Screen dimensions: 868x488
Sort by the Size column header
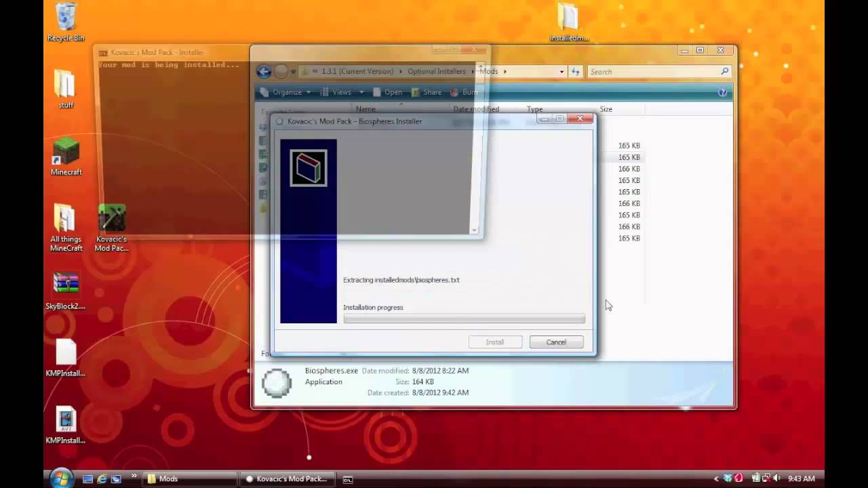click(606, 108)
